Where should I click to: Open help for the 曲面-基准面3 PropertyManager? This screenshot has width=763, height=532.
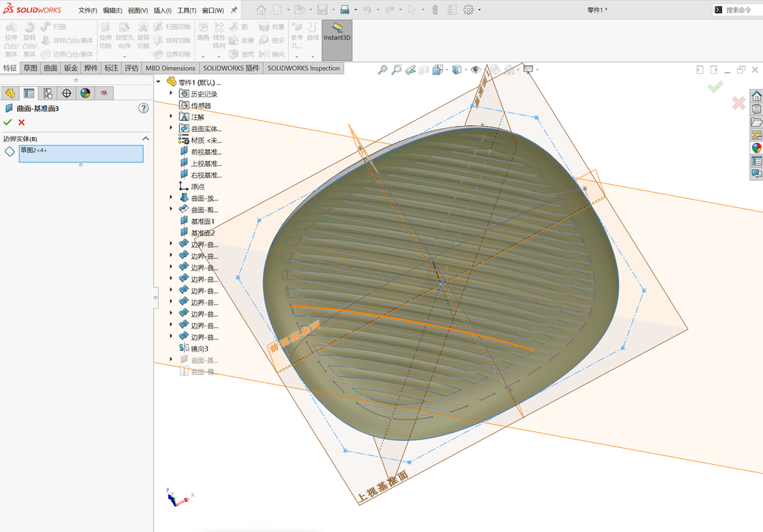pyautogui.click(x=144, y=108)
